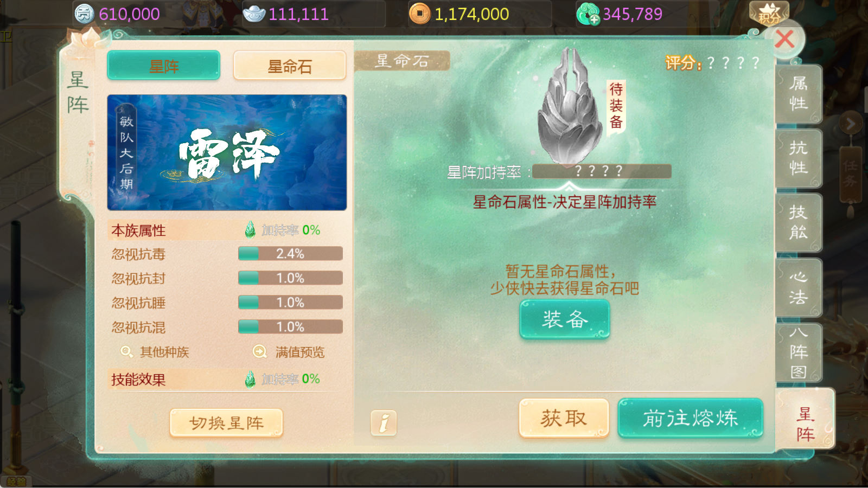Open the 技能 side tab

[798, 223]
